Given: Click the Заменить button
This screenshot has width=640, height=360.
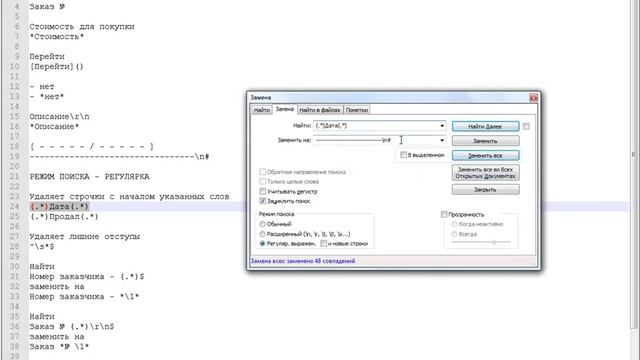Looking at the screenshot, I should click(x=485, y=141).
